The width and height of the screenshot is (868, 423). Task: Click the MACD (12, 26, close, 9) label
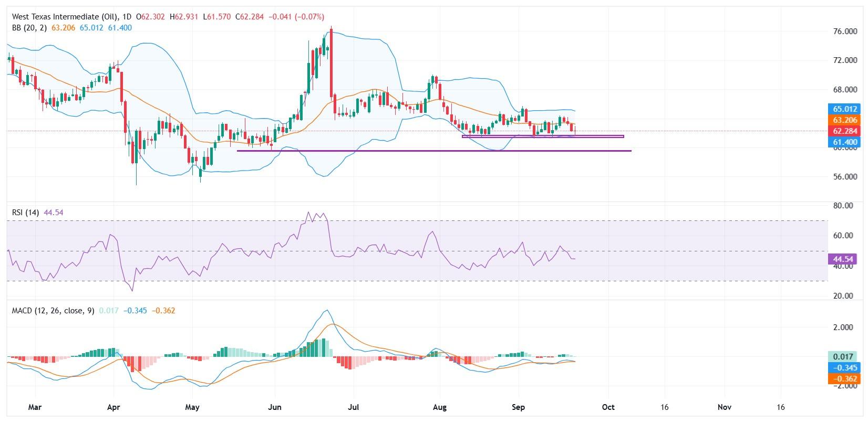(x=53, y=311)
